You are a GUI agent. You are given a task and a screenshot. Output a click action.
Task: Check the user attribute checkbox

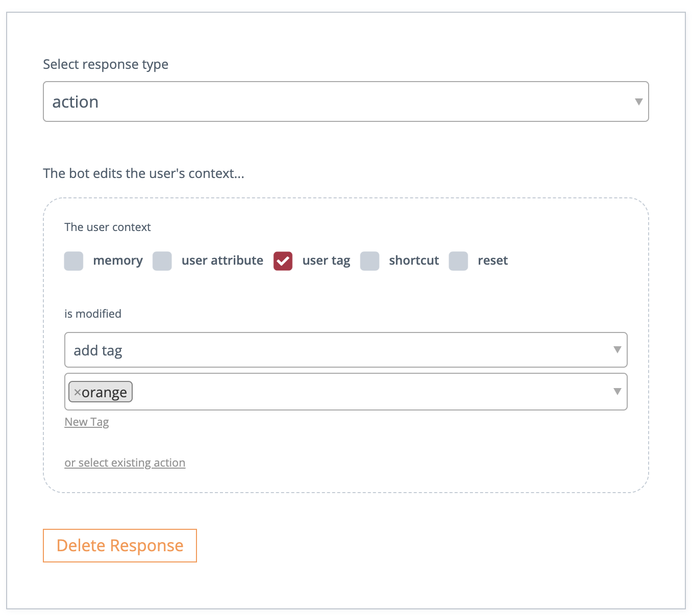162,261
